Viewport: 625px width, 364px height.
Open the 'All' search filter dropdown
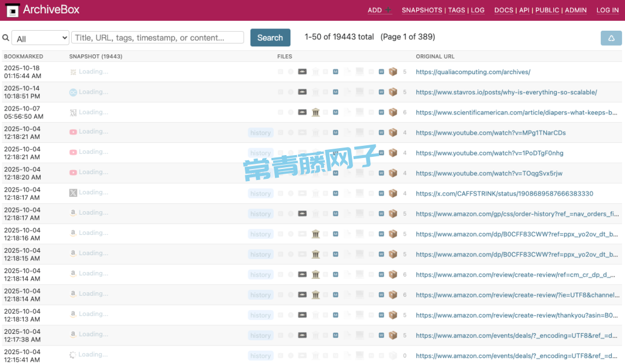coord(41,38)
